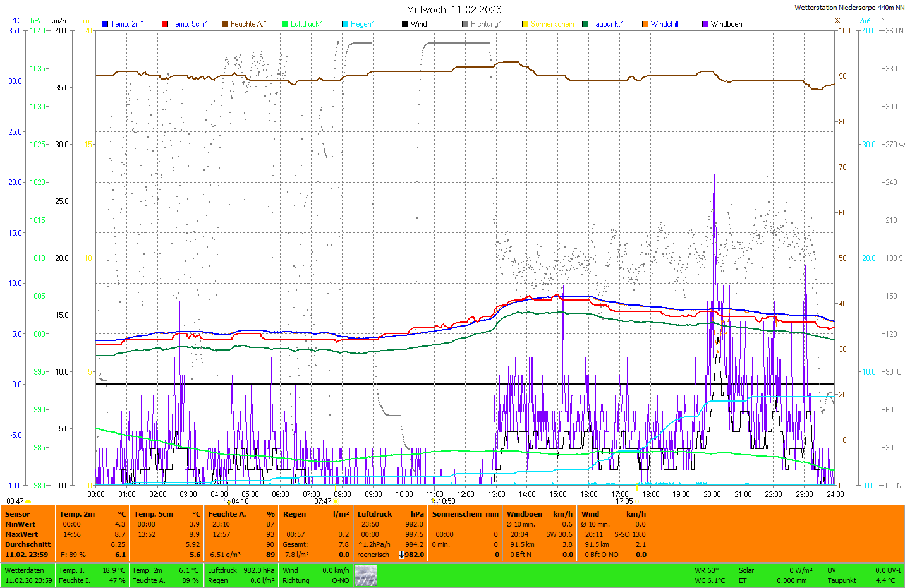Click the cyan Regen legend square
Image resolution: width=905 pixels, height=588 pixels.
pos(345,24)
